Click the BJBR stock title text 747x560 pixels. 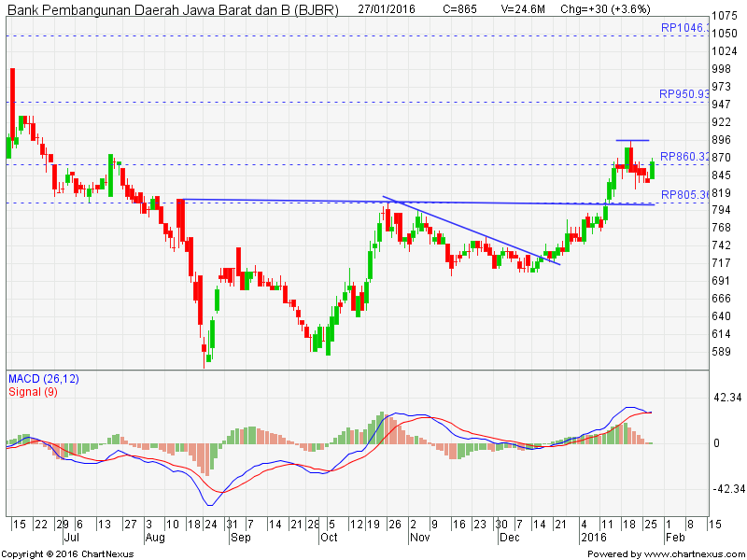pos(173,9)
